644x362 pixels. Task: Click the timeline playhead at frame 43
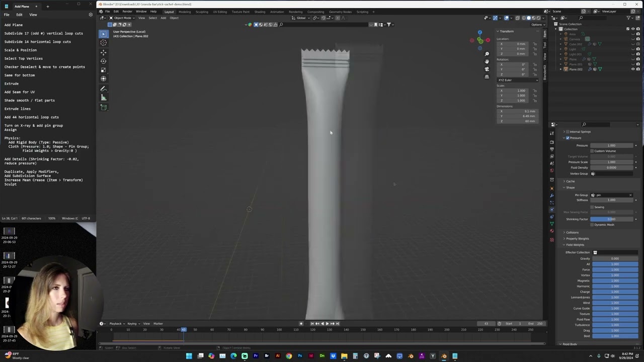pyautogui.click(x=183, y=329)
